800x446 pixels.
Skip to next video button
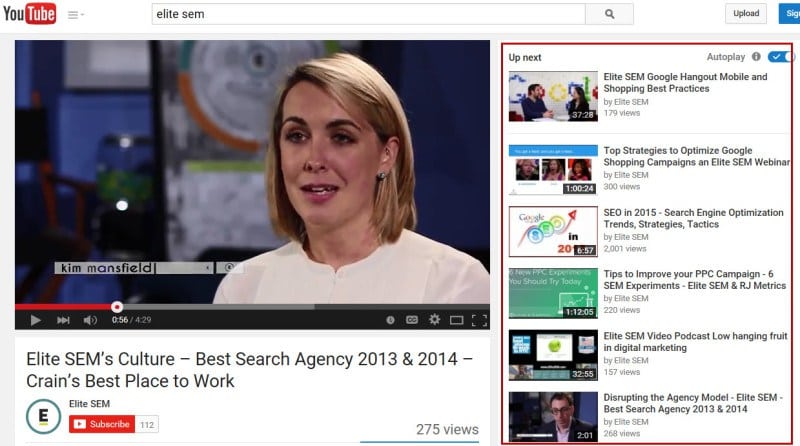coord(63,320)
